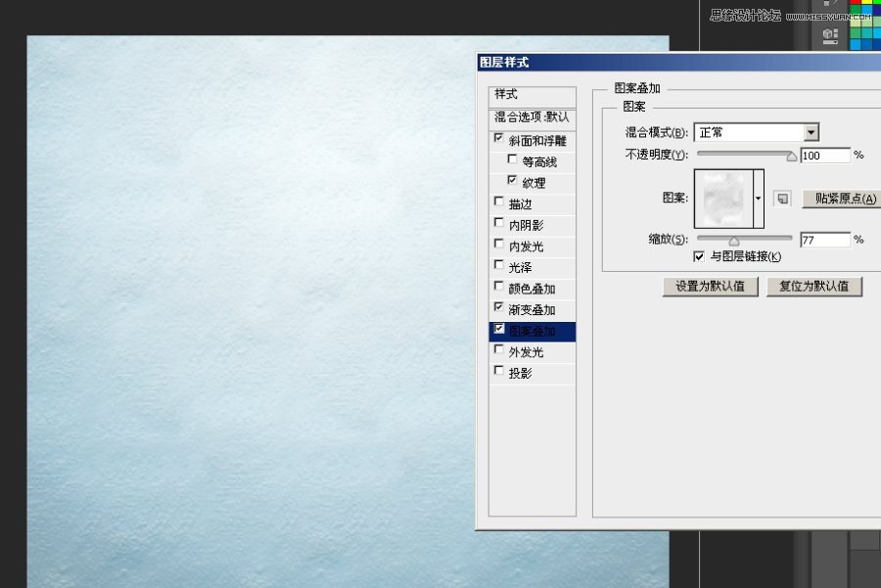Enable the 投影 checkbox
This screenshot has height=588, width=881.
[498, 370]
